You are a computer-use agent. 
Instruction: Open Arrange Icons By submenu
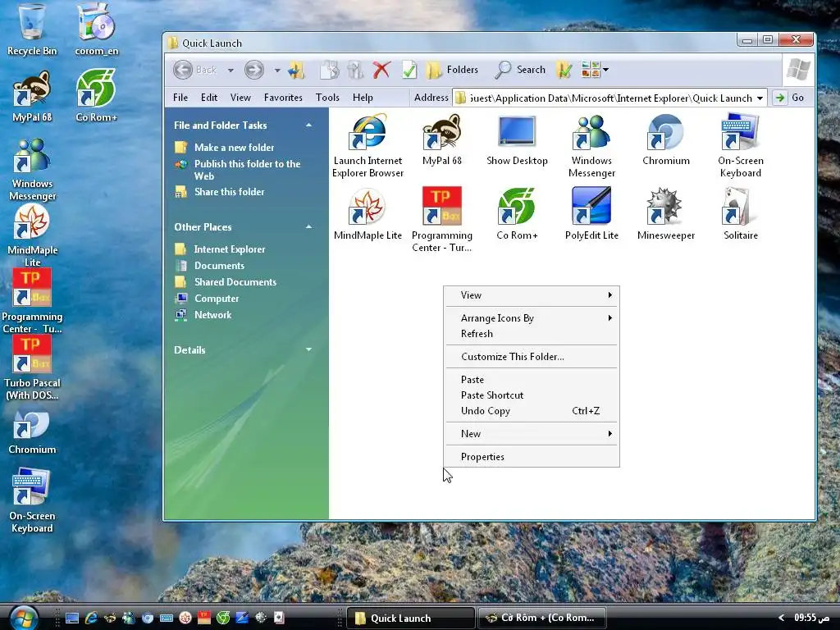coord(532,318)
